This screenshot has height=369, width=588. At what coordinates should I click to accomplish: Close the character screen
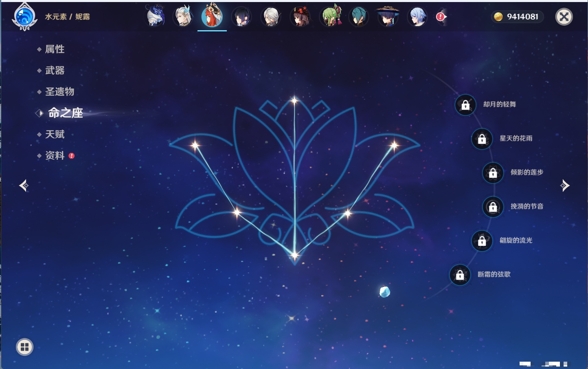564,17
